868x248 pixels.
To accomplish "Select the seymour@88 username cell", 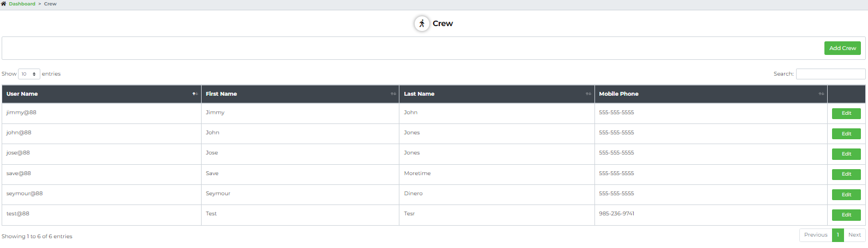I will pos(101,194).
